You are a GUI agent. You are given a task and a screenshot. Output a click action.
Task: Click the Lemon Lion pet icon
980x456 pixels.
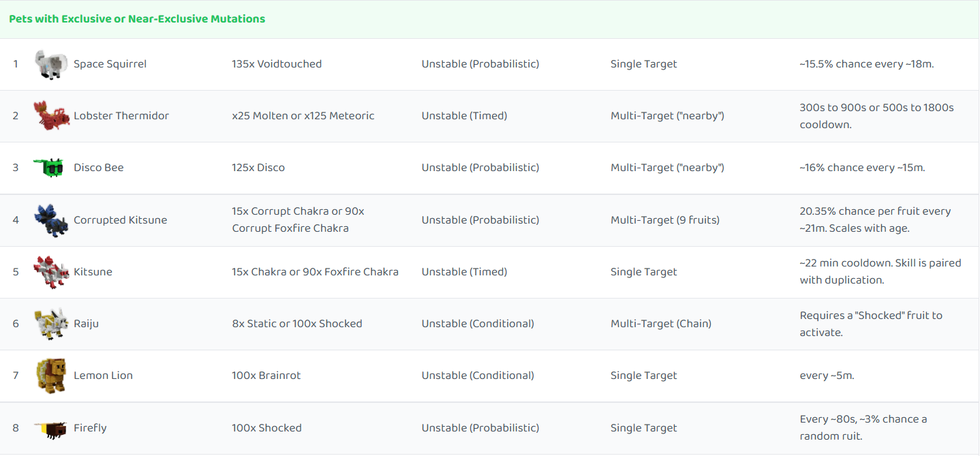coord(51,376)
